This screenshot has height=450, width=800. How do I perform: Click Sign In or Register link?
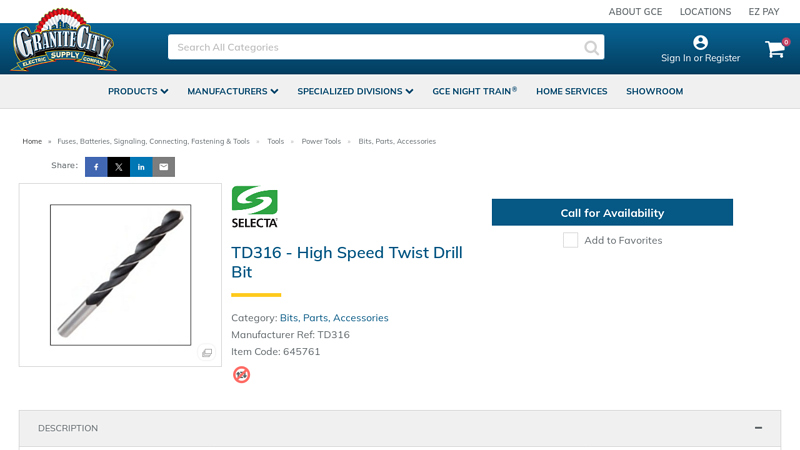(x=701, y=58)
